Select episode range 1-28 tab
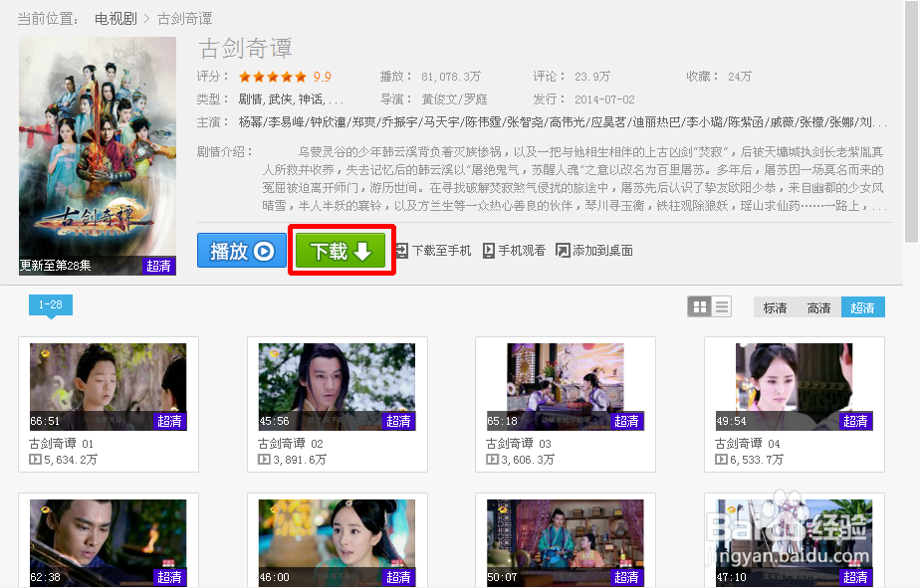Viewport: 920px width, 588px height. click(51, 304)
